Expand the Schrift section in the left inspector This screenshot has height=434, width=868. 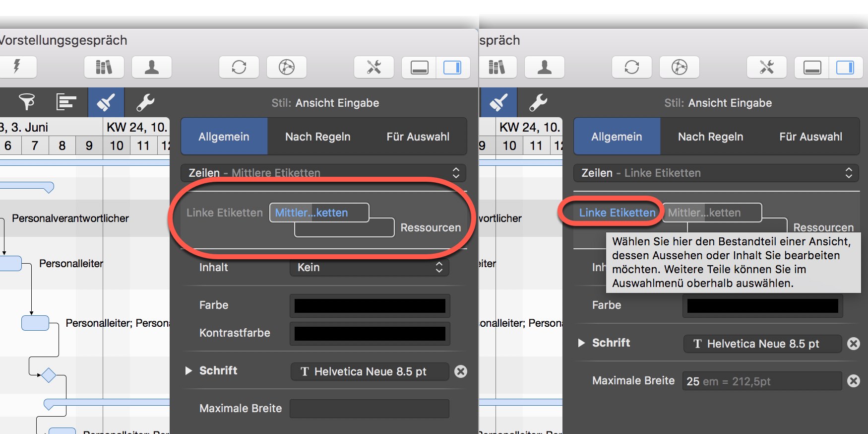coord(188,370)
